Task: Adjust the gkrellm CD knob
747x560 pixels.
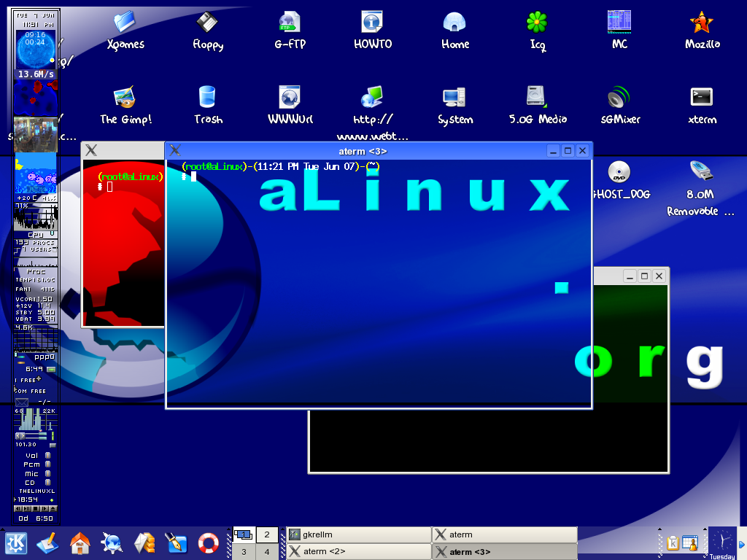Action: pos(47,483)
